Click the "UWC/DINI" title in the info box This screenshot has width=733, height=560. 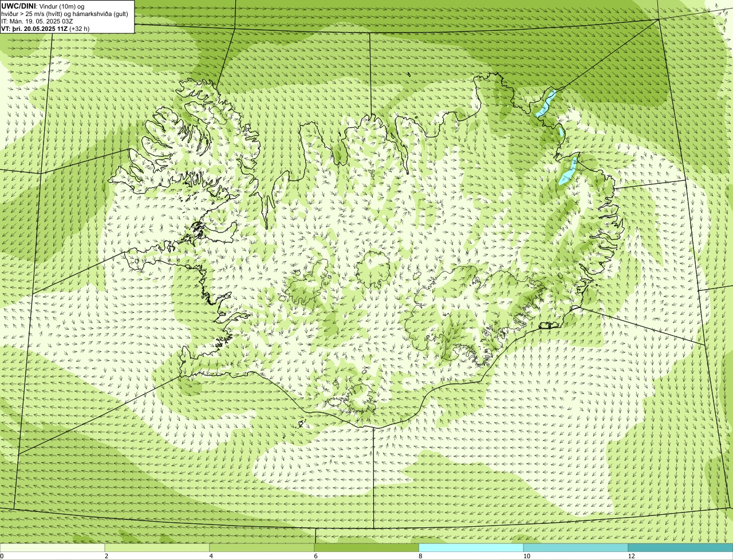pyautogui.click(x=18, y=6)
